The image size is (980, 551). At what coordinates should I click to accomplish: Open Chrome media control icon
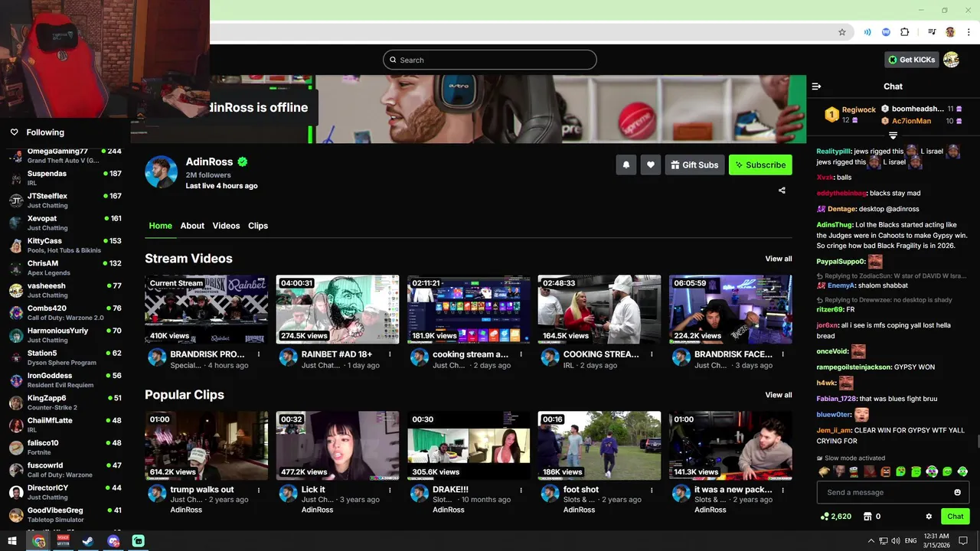tap(932, 32)
